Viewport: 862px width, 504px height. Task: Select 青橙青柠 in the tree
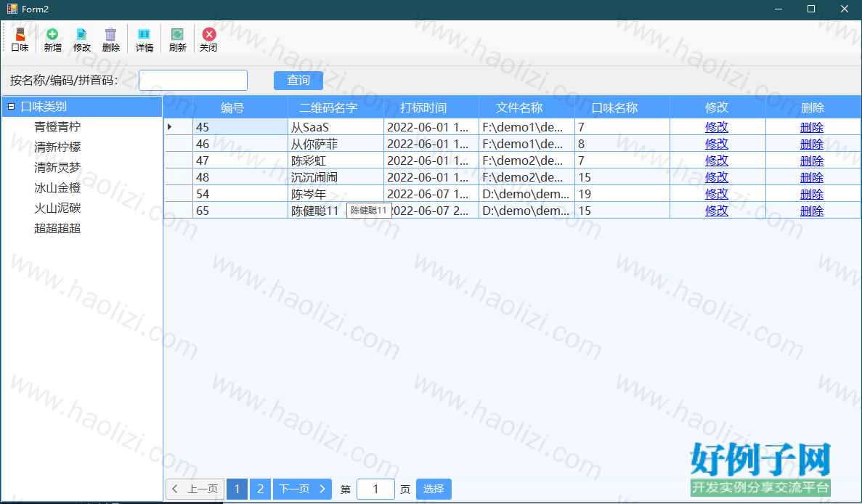[x=57, y=127]
